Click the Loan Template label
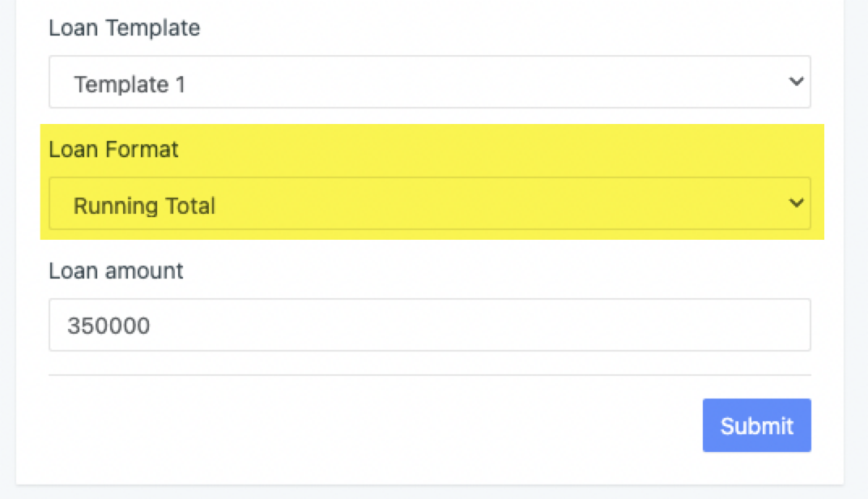This screenshot has width=868, height=499. pos(124,28)
